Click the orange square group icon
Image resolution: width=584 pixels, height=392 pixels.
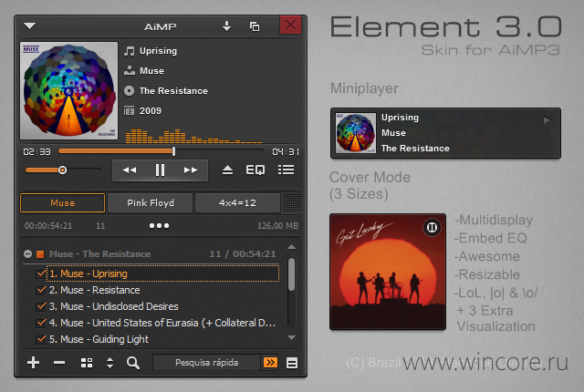[40, 254]
